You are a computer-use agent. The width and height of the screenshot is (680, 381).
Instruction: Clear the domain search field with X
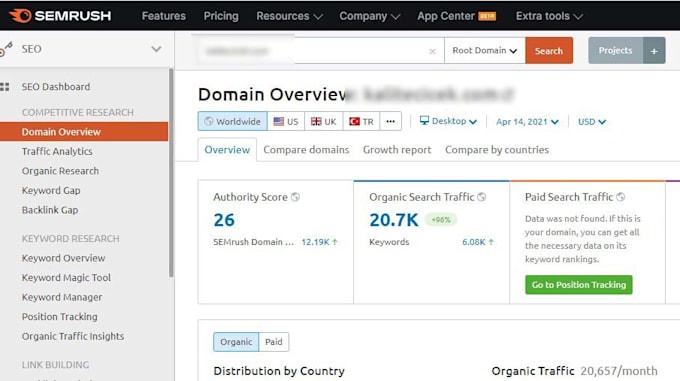(432, 51)
